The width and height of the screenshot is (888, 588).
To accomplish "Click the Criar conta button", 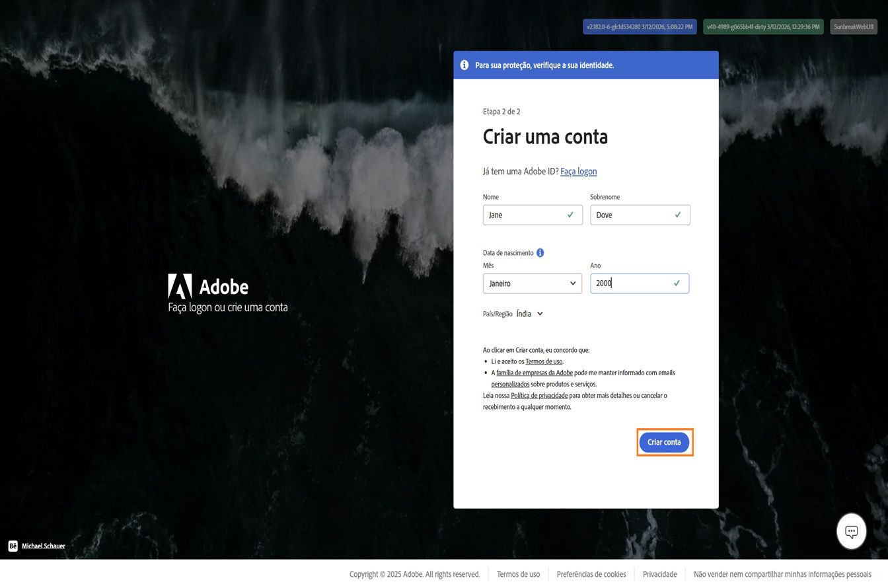I will [x=664, y=442].
